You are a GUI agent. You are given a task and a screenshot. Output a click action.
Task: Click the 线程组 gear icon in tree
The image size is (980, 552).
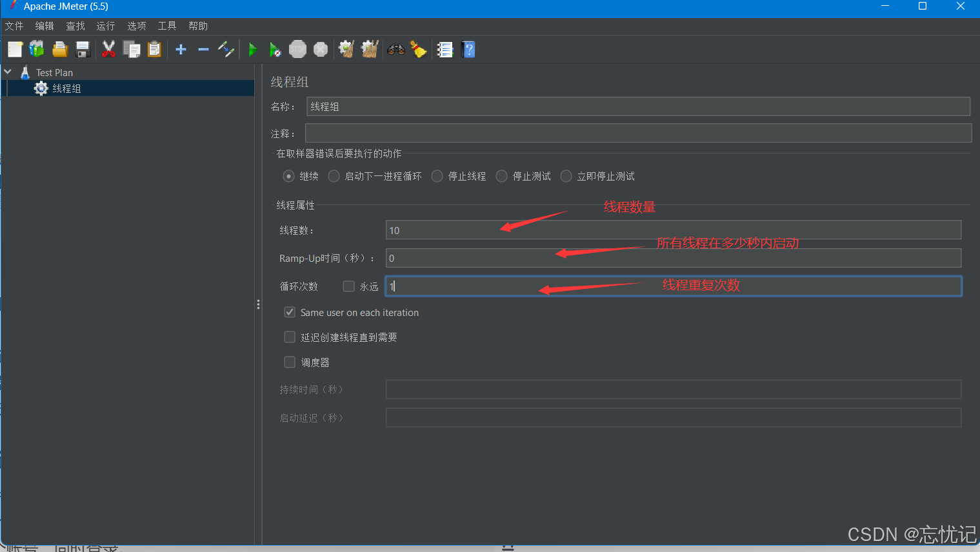(41, 88)
